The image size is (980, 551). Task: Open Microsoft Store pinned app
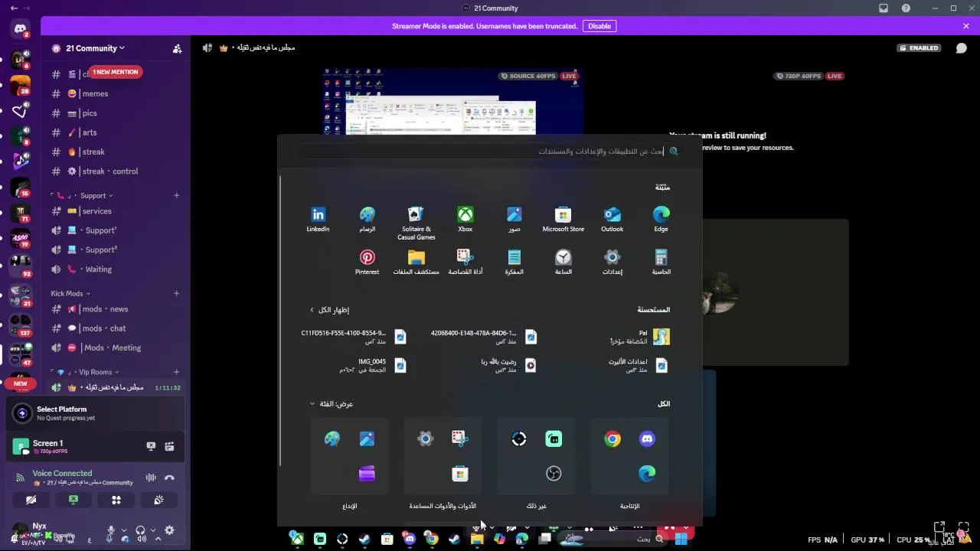563,219
